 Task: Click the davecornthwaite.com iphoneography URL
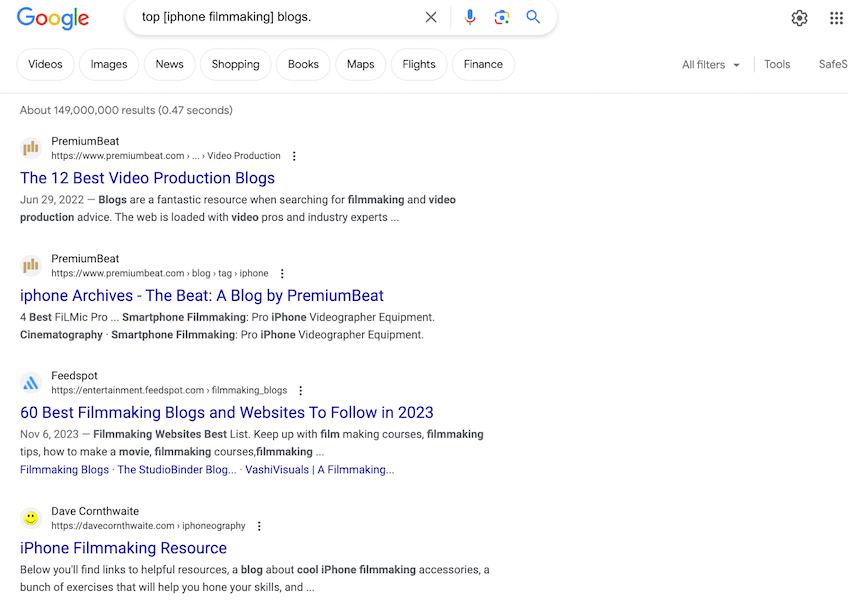click(148, 526)
